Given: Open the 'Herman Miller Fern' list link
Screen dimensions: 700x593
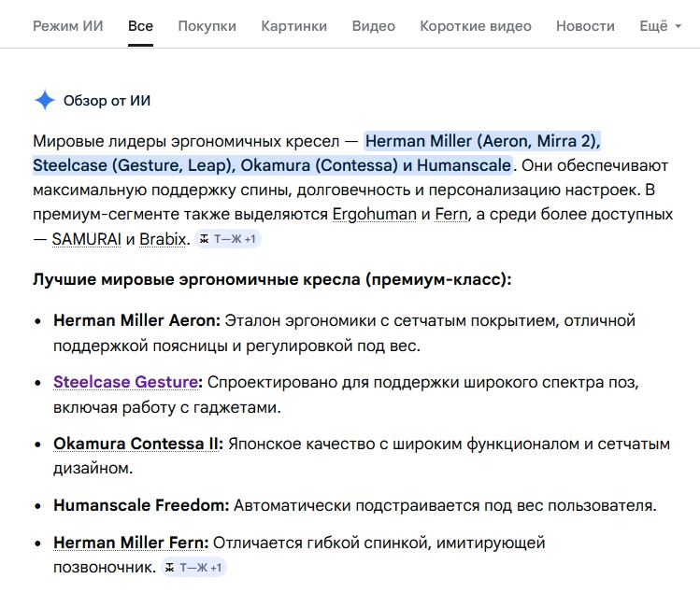Looking at the screenshot, I should pos(131,543).
